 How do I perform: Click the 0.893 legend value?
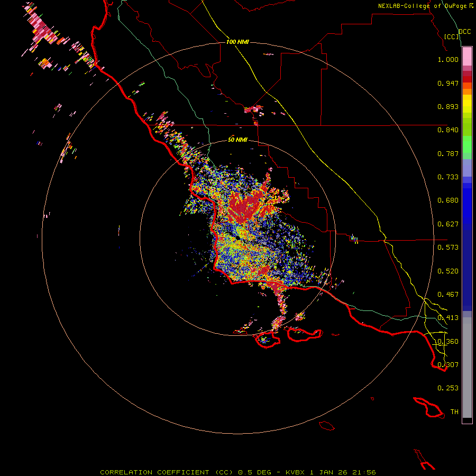(x=448, y=106)
